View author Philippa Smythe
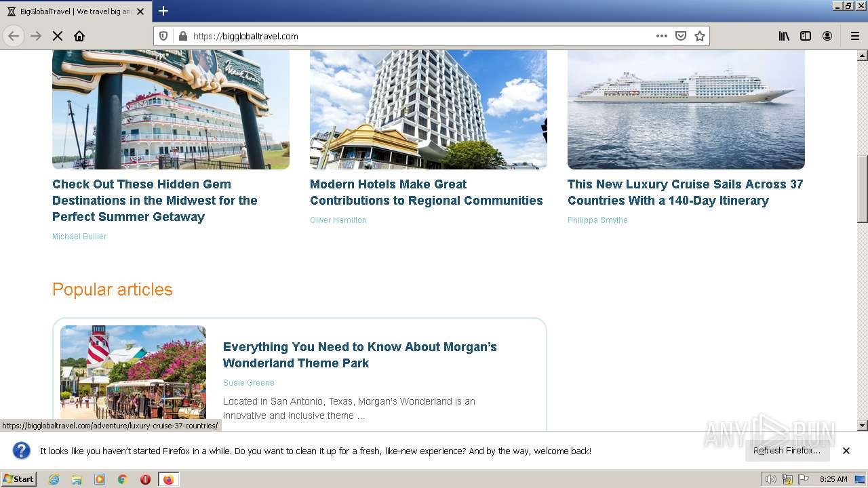This screenshot has width=868, height=488. (x=597, y=220)
